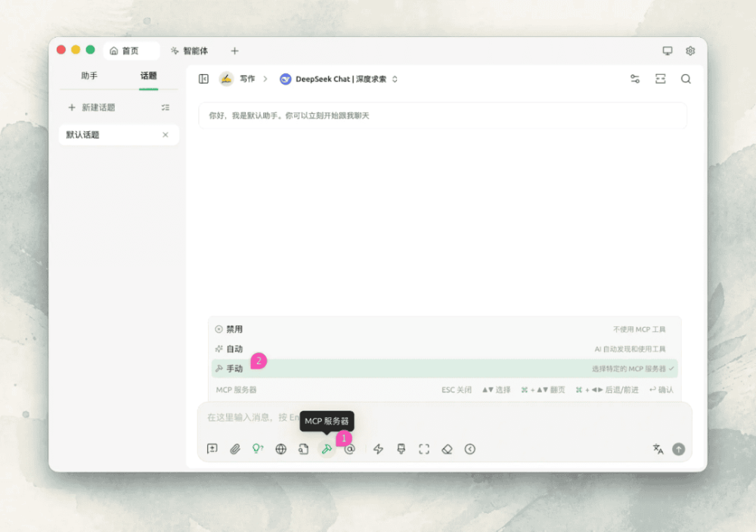Switch to the 助手 sidebar tab

89,76
